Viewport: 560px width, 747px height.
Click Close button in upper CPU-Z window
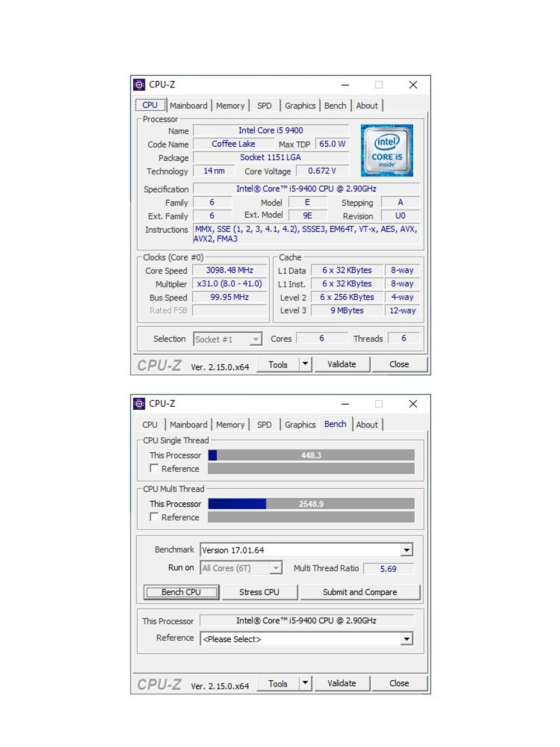(x=399, y=364)
